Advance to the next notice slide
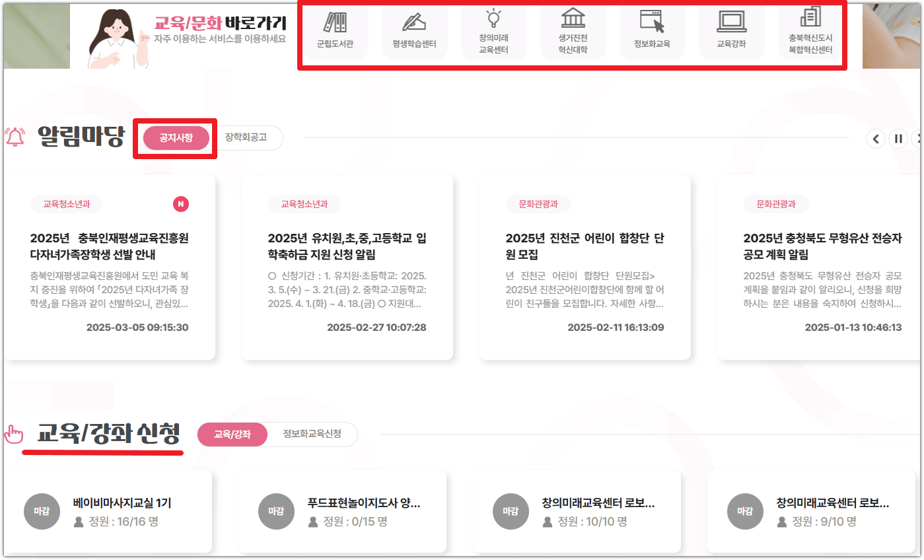 coord(920,139)
